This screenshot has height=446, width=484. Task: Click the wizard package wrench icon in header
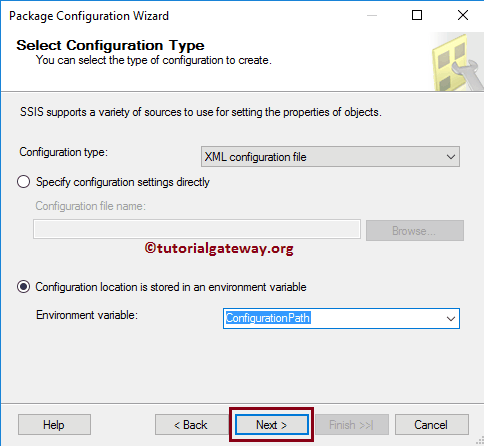coord(457,63)
